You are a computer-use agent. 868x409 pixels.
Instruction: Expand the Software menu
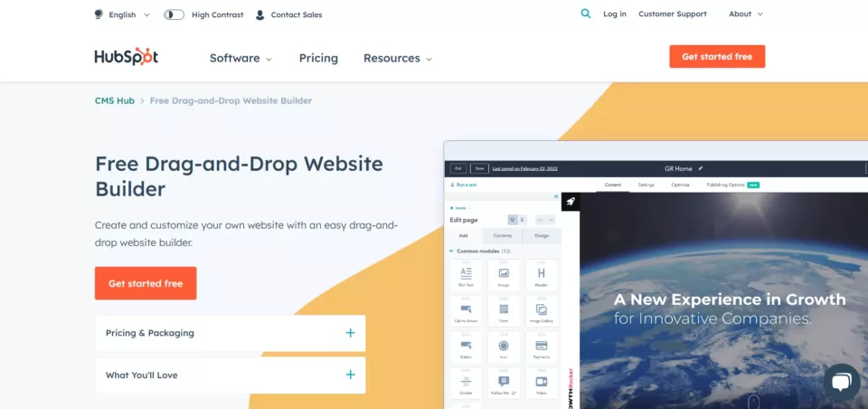pyautogui.click(x=241, y=58)
